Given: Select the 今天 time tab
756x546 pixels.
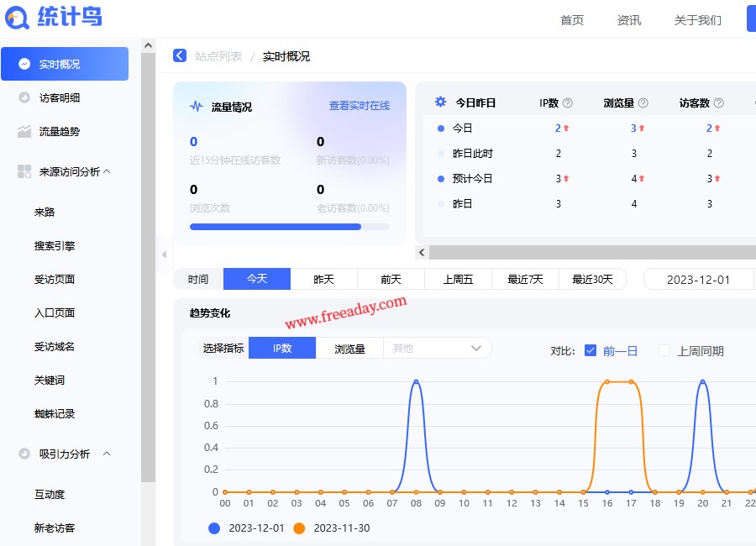Looking at the screenshot, I should pyautogui.click(x=257, y=279).
